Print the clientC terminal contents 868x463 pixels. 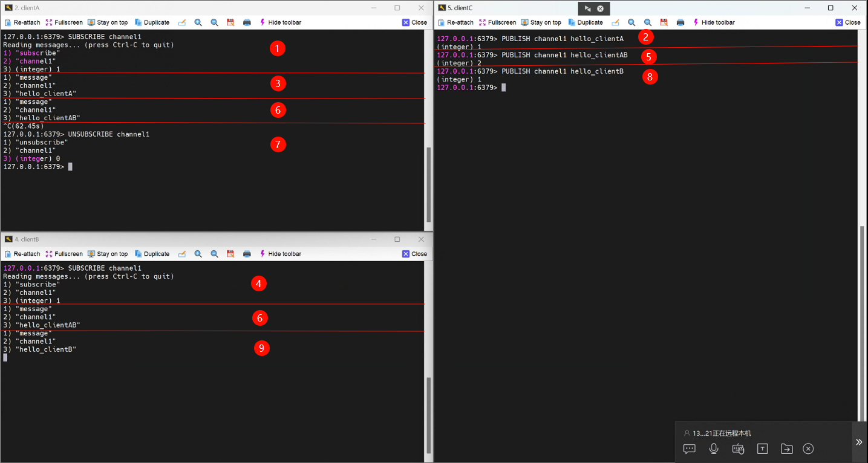tap(680, 22)
